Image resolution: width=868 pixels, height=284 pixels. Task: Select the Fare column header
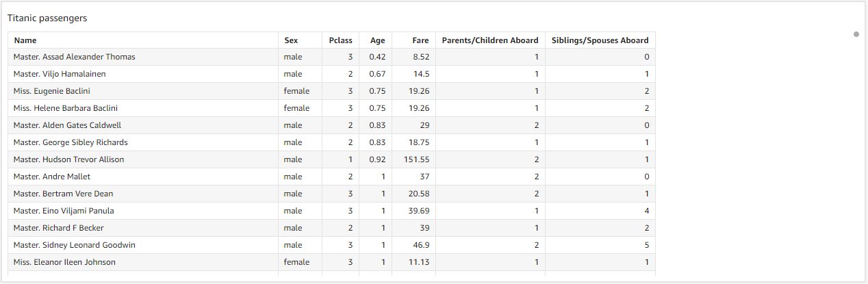click(x=420, y=40)
